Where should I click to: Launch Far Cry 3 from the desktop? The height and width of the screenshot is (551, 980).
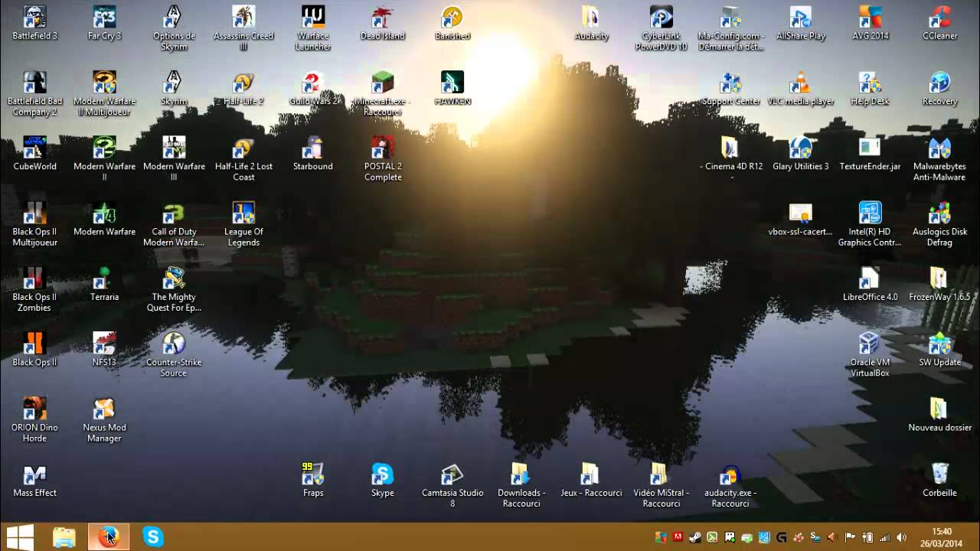point(104,17)
